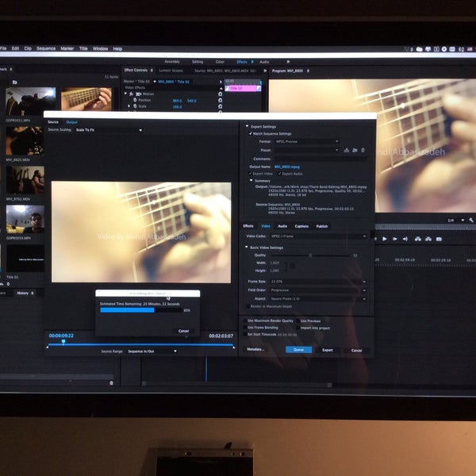This screenshot has width=476, height=476.
Task: Toggle Match Sequence Settings checkbox
Action: [251, 133]
